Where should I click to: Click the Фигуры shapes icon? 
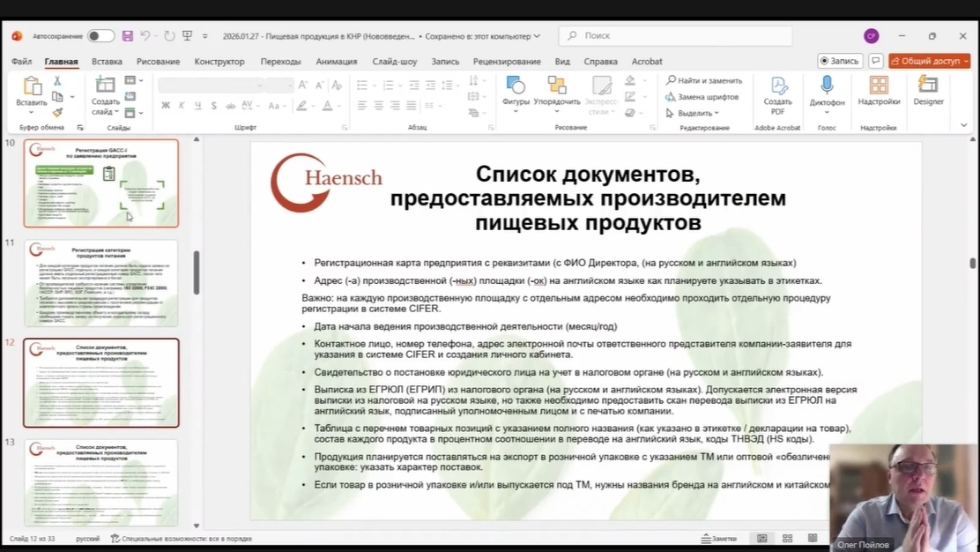[516, 86]
